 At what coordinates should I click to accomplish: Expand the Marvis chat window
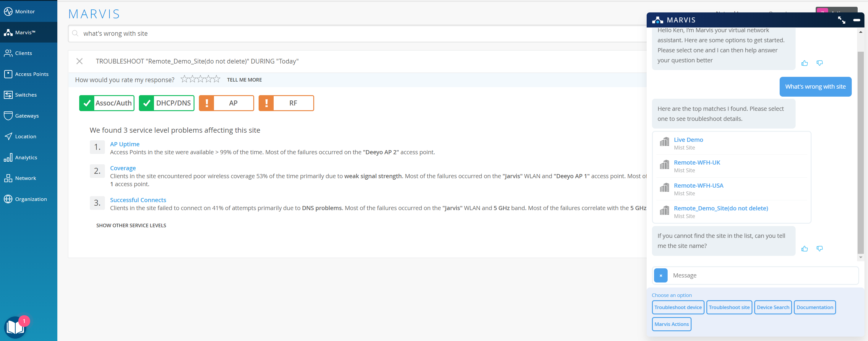[841, 20]
